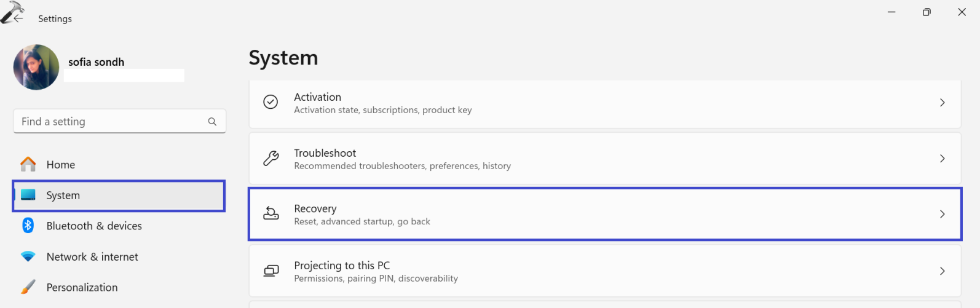Click the sofia sondh profile picture

click(x=36, y=67)
